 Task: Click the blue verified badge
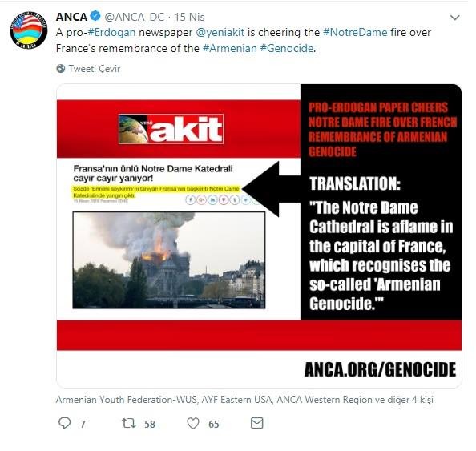95,16
